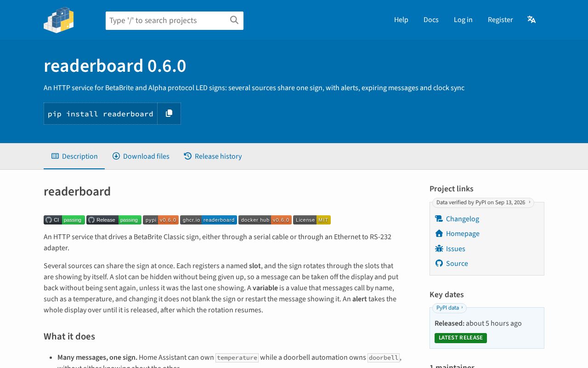Go to Log in

pyautogui.click(x=463, y=20)
